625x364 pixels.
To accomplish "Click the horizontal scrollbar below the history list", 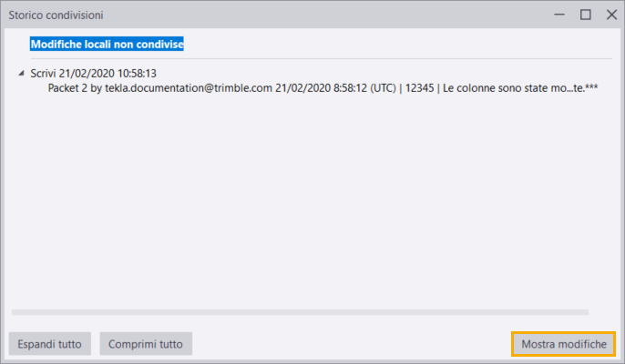I will (310, 312).
